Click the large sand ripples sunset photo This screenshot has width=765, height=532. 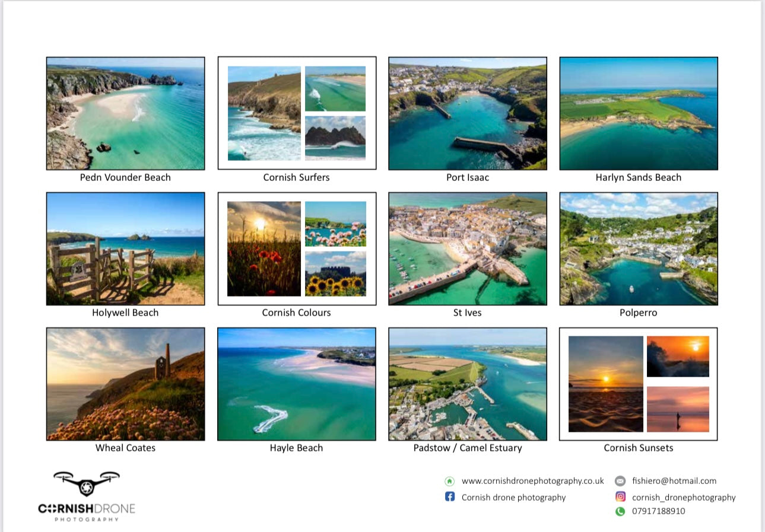pos(606,384)
